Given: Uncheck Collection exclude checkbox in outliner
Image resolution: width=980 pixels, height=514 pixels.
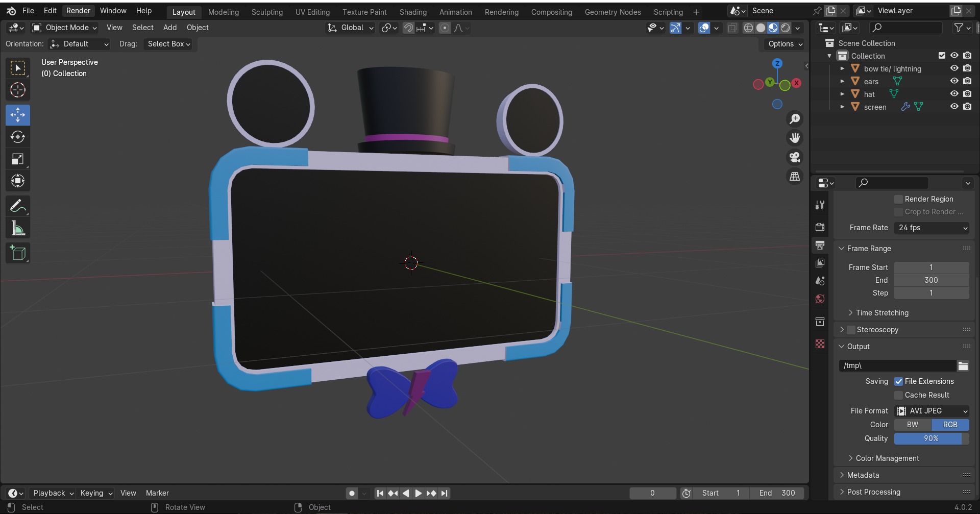Looking at the screenshot, I should click(x=942, y=56).
